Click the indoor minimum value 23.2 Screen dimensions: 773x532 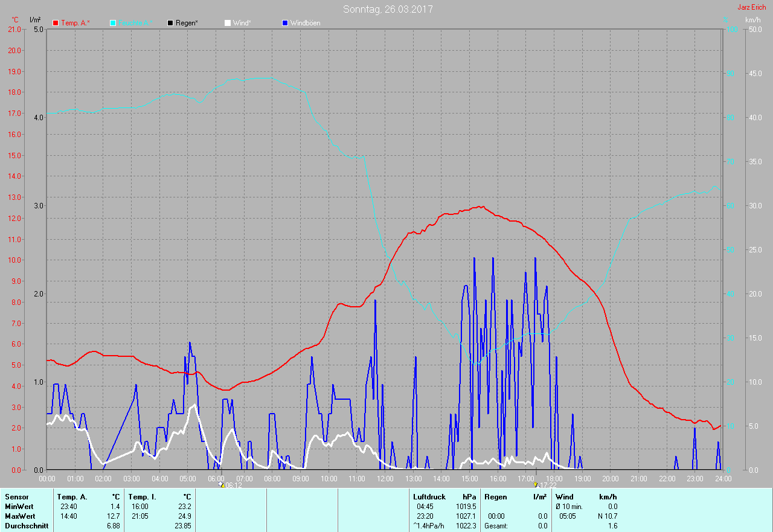(184, 507)
